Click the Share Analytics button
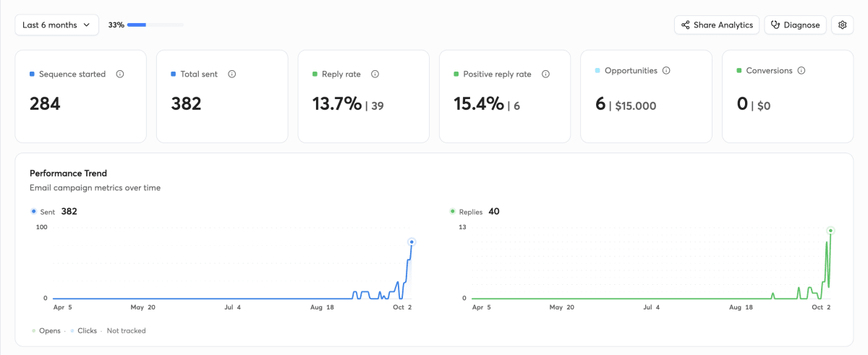Image resolution: width=868 pixels, height=355 pixels. tap(717, 25)
